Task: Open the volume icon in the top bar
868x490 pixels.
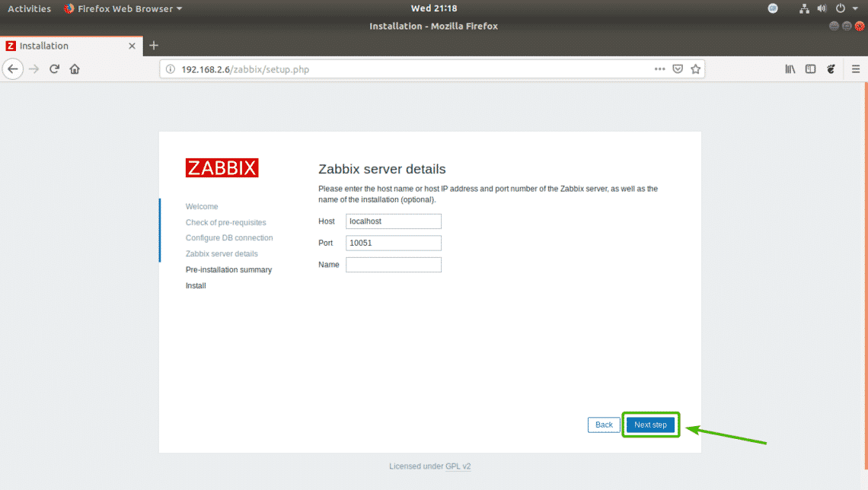Action: tap(822, 8)
